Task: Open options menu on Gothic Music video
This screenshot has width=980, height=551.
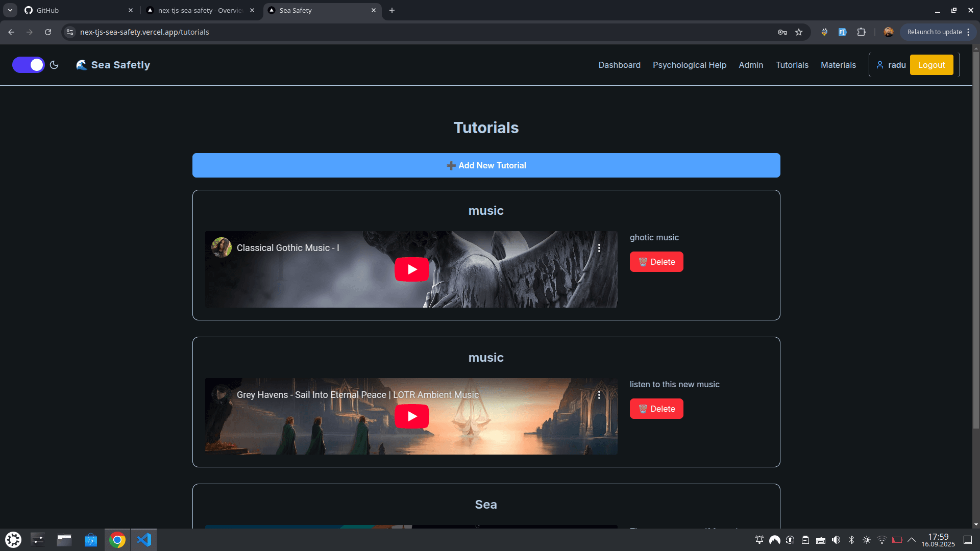Action: point(599,248)
